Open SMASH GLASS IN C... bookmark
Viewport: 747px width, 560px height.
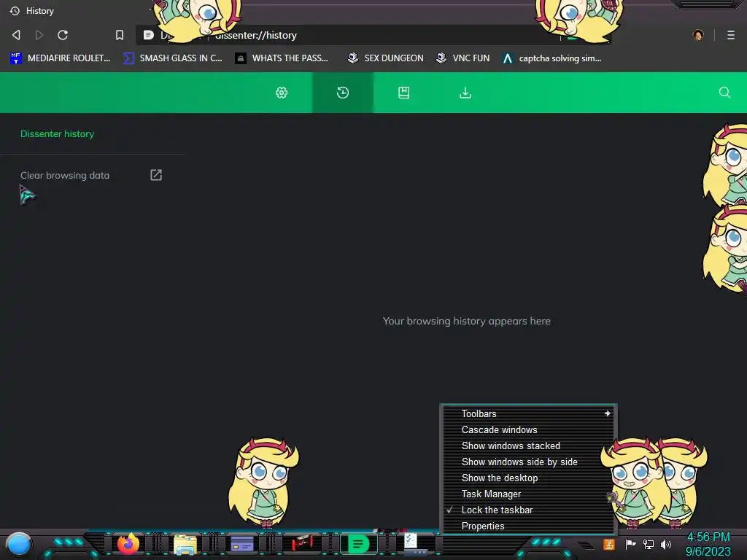172,58
